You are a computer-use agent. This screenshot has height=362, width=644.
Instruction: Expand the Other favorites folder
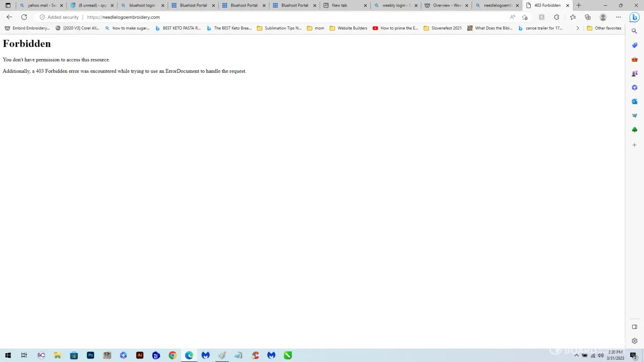pyautogui.click(x=604, y=28)
